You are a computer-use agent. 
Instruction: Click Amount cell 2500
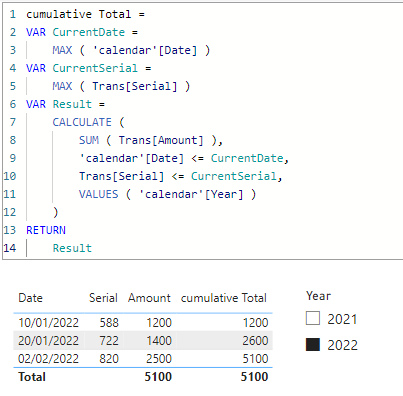coord(159,358)
